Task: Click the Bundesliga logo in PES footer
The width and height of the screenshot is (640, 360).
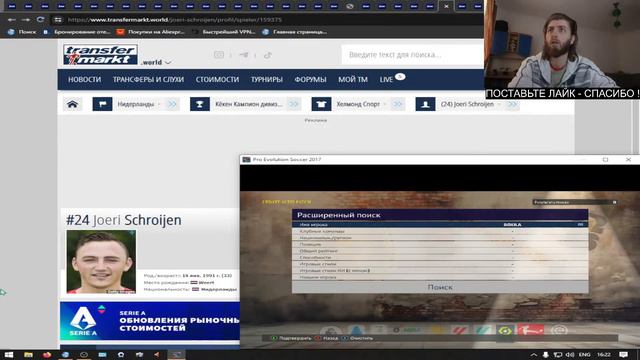Action: click(x=531, y=330)
